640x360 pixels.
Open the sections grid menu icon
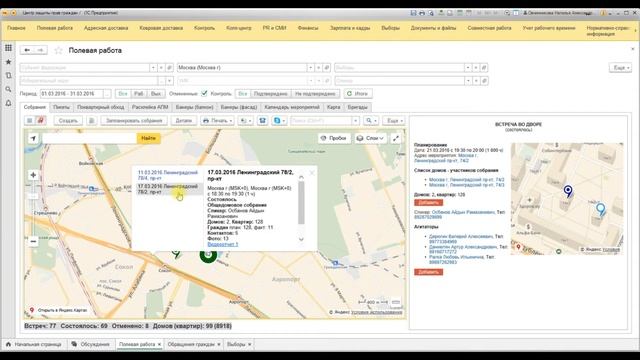(8, 48)
